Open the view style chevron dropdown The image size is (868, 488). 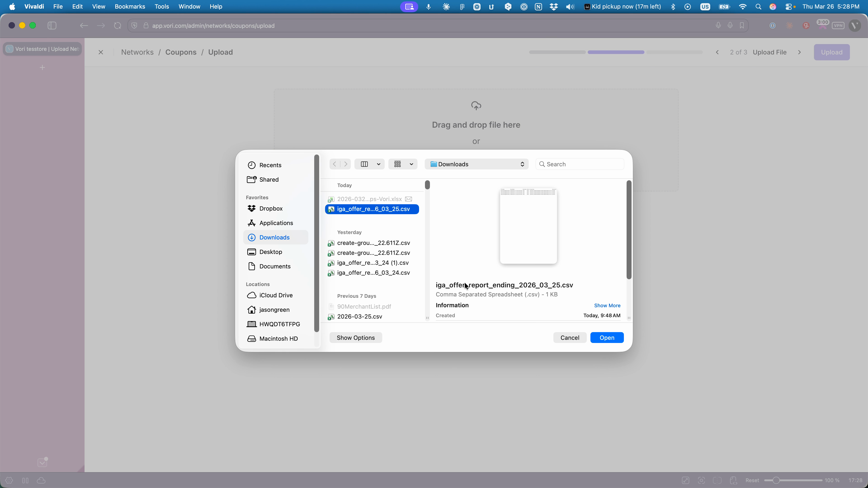[379, 164]
